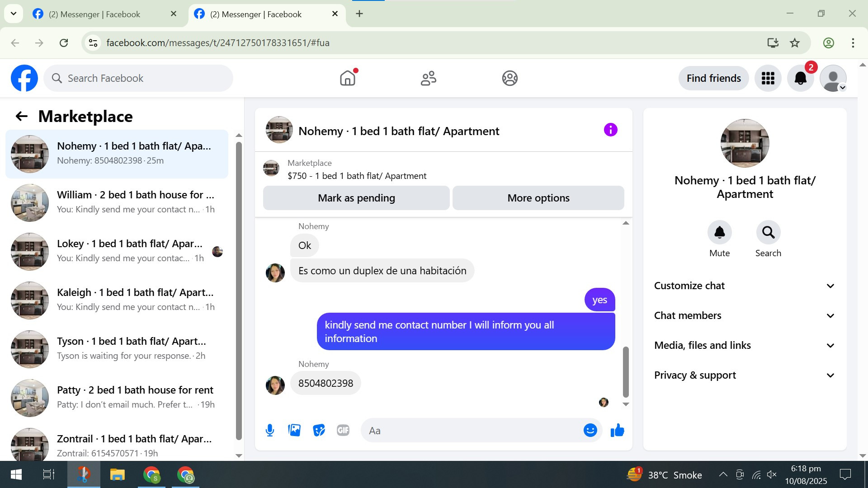Expand Privacy & support section
The width and height of the screenshot is (868, 488).
click(x=745, y=375)
